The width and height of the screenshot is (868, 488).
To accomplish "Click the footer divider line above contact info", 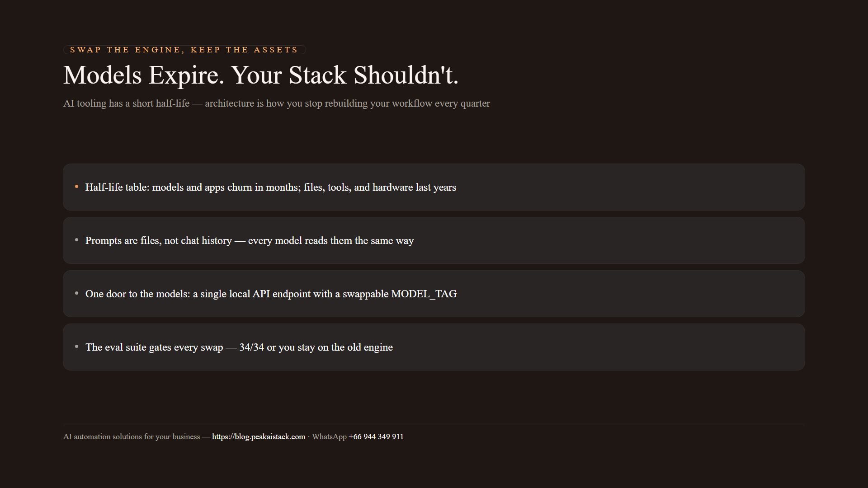I will [x=434, y=424].
